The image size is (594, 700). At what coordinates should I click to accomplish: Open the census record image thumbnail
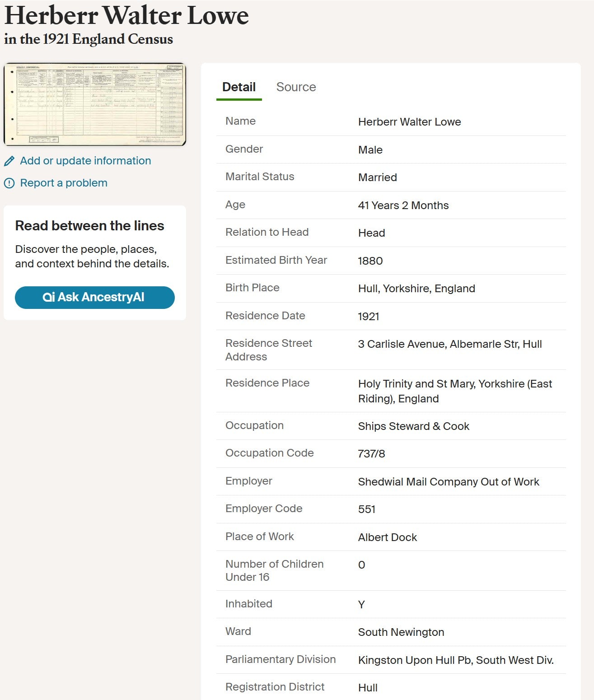(95, 104)
